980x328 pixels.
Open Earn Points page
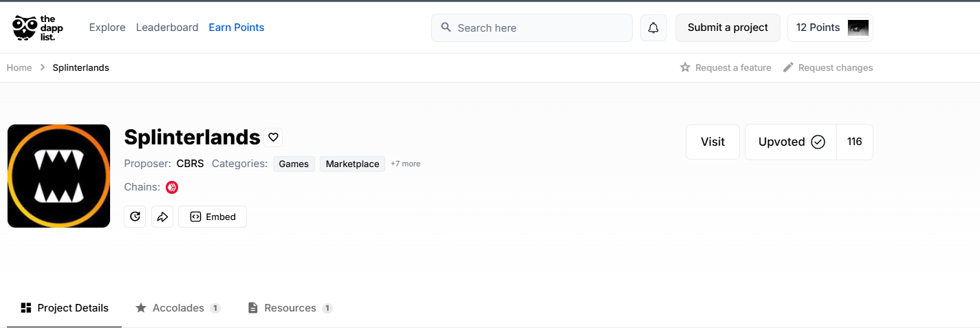pyautogui.click(x=237, y=28)
